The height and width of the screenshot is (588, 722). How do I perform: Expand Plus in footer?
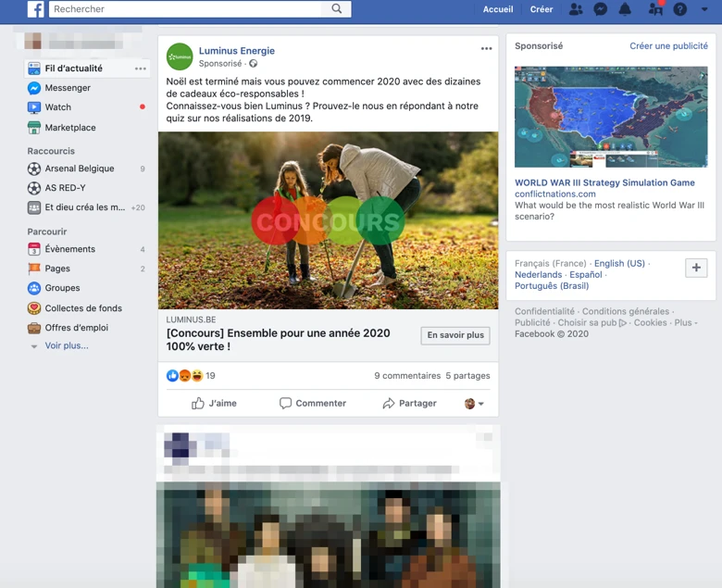tap(686, 323)
